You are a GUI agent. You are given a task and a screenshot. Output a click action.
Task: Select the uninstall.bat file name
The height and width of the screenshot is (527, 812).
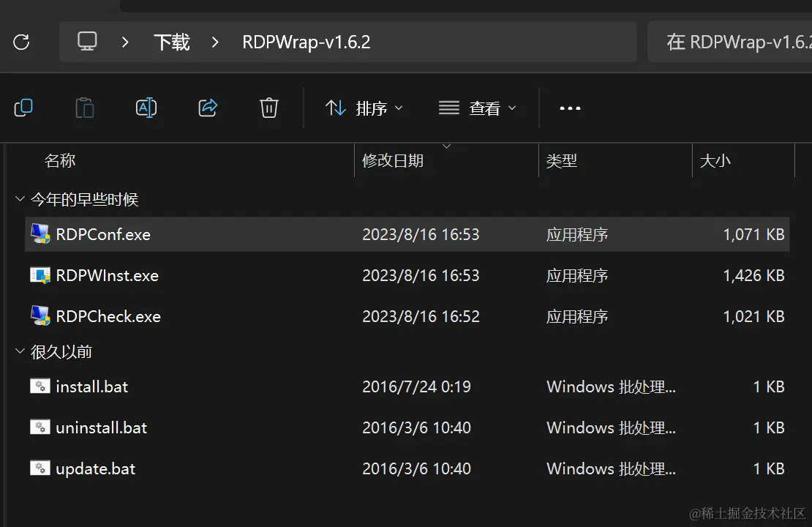[x=102, y=428]
